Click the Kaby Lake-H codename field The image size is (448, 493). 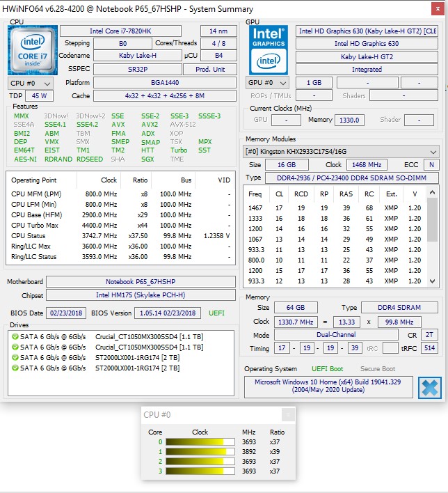138,56
